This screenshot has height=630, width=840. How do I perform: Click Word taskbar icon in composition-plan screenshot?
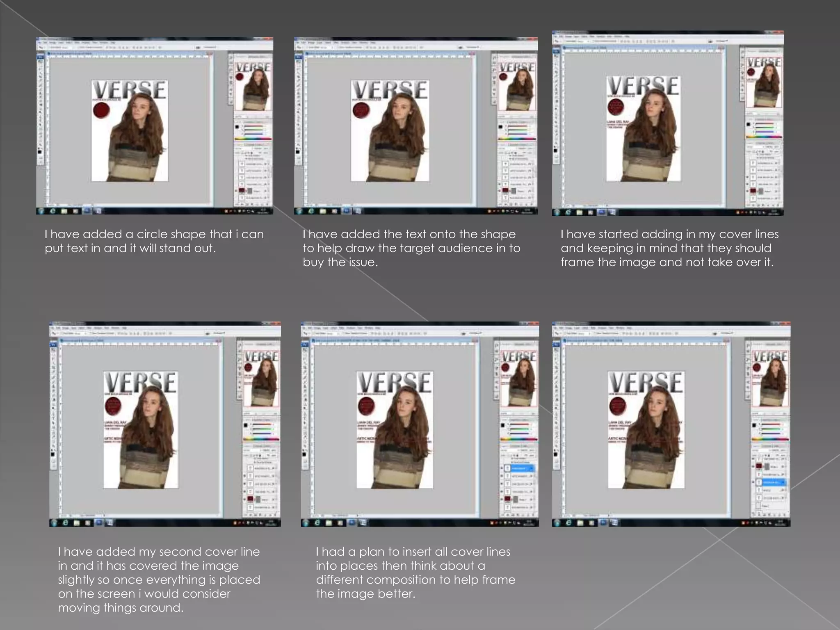tap(363, 523)
